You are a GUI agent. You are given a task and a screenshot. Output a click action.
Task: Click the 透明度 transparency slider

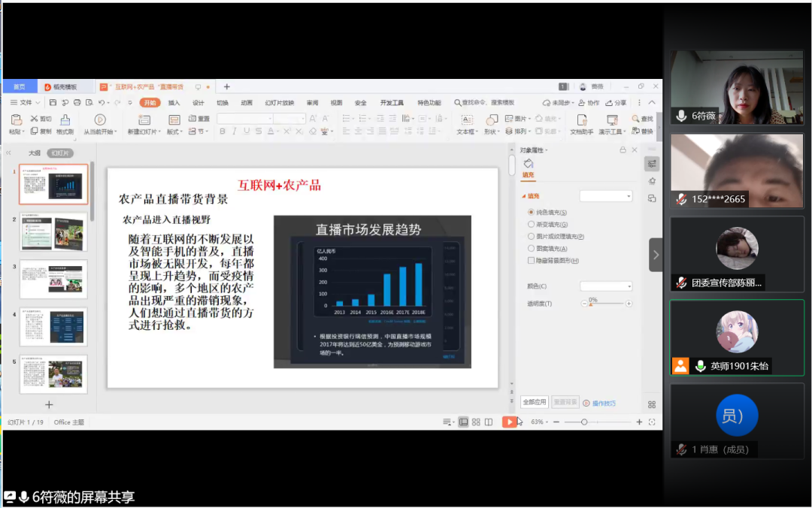606,304
